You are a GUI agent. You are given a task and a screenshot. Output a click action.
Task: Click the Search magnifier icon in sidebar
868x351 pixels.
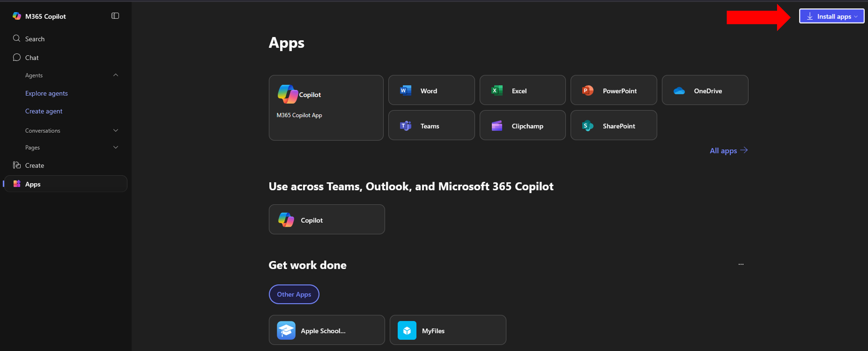click(x=17, y=38)
